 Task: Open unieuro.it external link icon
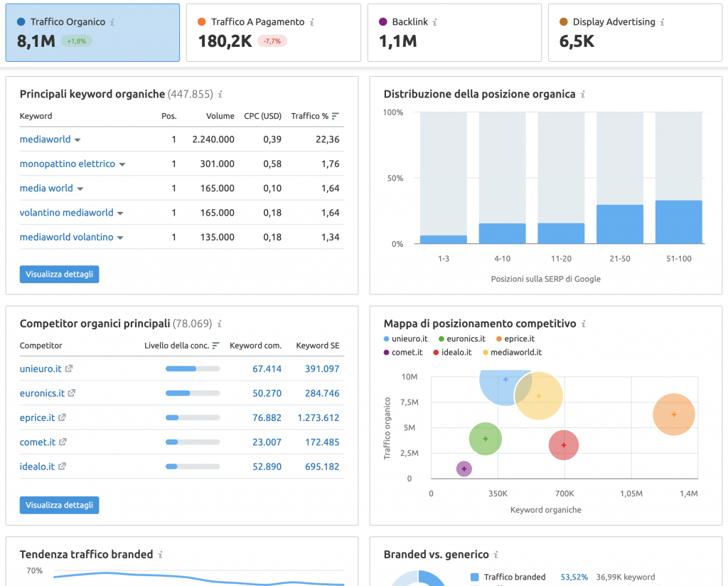click(x=69, y=368)
